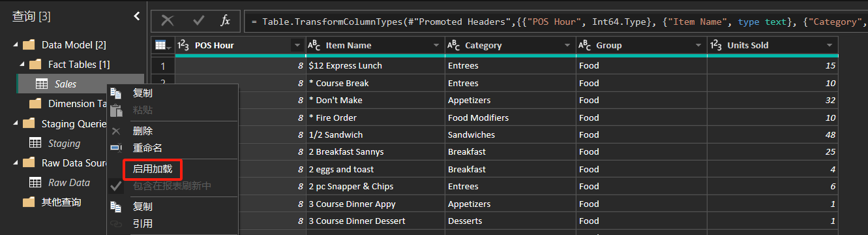Toggle 启用加载 option in context menu
This screenshot has width=868, height=235.
[x=153, y=168]
